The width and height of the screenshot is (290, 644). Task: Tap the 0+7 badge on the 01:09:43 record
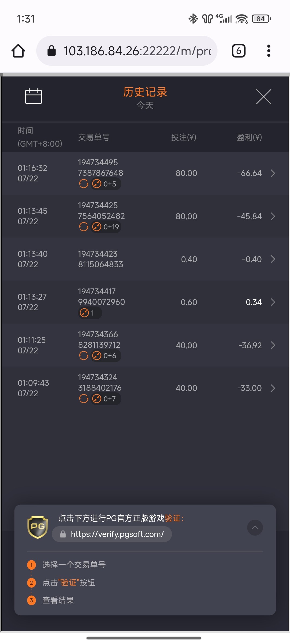tap(106, 399)
